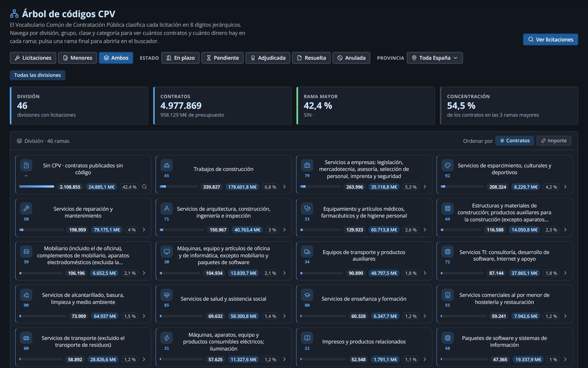
Task: Expand Servicios TI card chevron
Action: pyautogui.click(x=565, y=273)
